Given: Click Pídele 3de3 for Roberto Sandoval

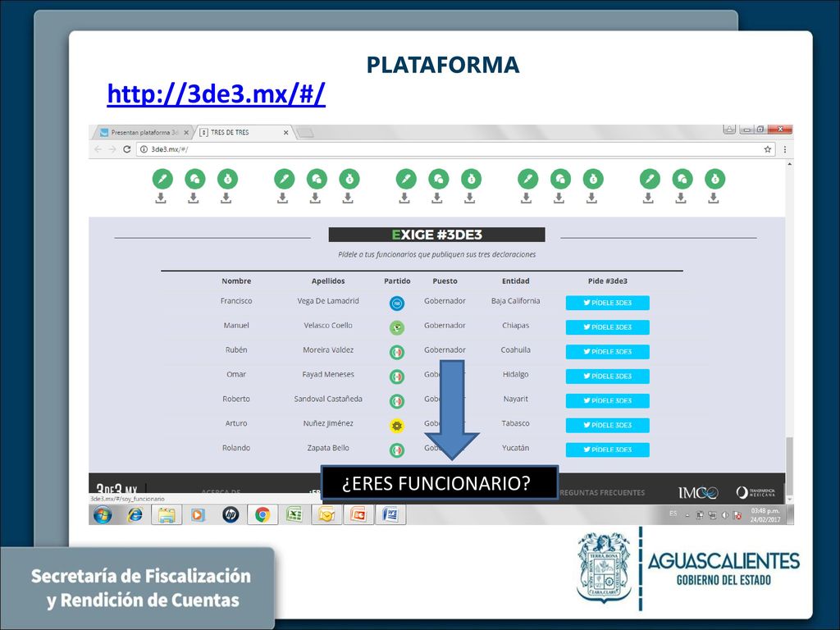Looking at the screenshot, I should click(608, 400).
